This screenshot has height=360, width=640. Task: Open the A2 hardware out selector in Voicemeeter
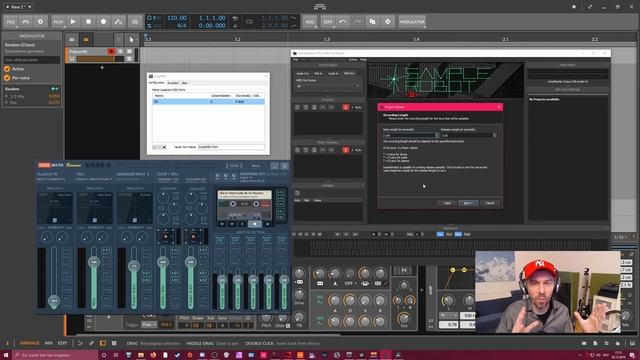click(226, 176)
